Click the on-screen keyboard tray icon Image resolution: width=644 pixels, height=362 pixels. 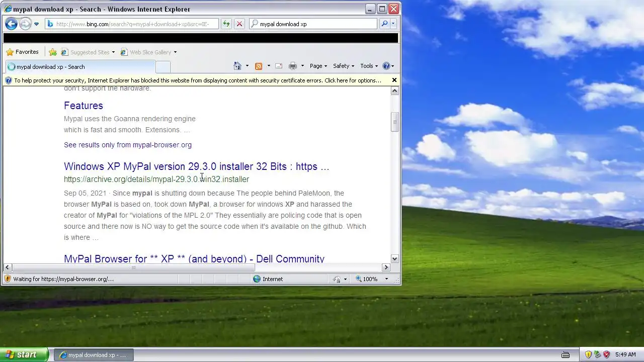click(566, 355)
